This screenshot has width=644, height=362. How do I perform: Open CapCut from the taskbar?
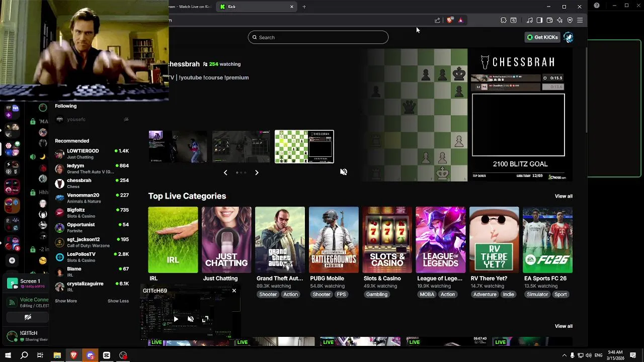point(107,355)
